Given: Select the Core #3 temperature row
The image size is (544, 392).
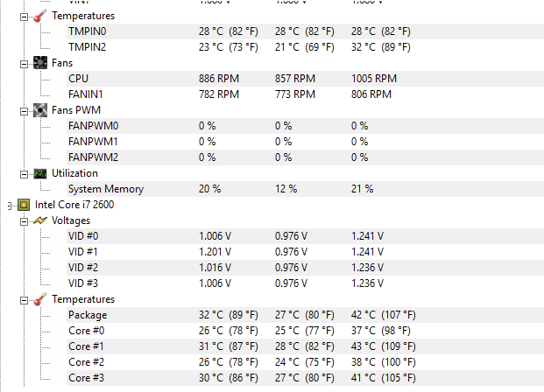Looking at the screenshot, I should [86, 378].
